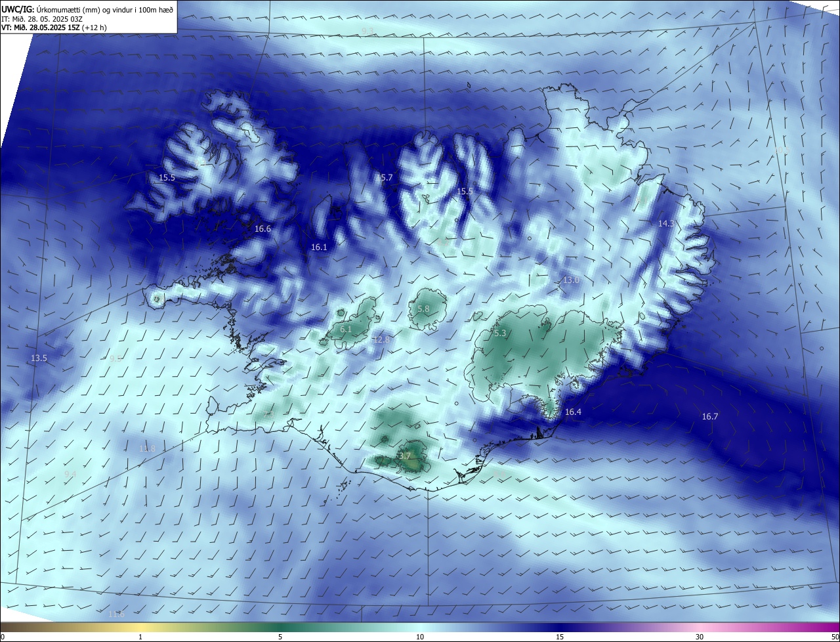The width and height of the screenshot is (840, 642).
Task: Click the 12.8 value label
Action: coord(381,339)
